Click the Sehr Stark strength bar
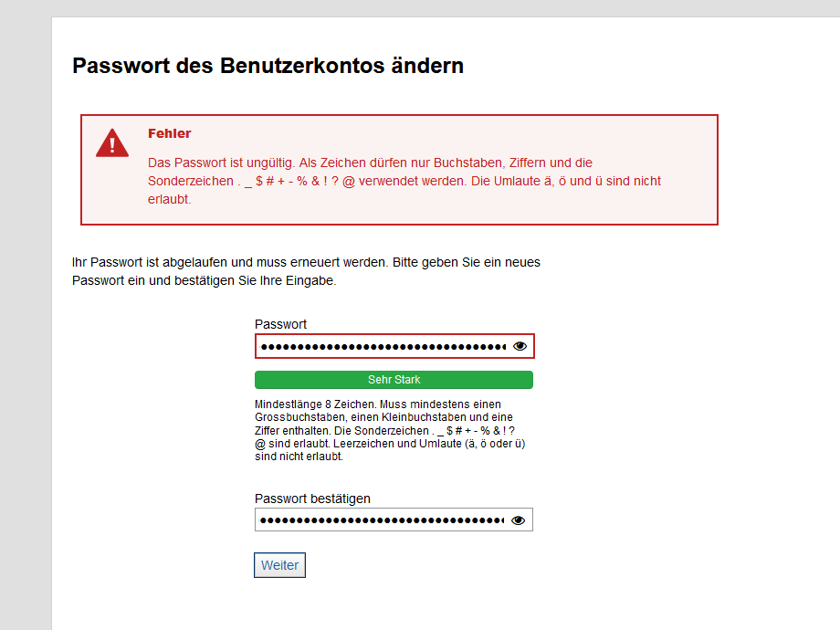 coord(394,380)
